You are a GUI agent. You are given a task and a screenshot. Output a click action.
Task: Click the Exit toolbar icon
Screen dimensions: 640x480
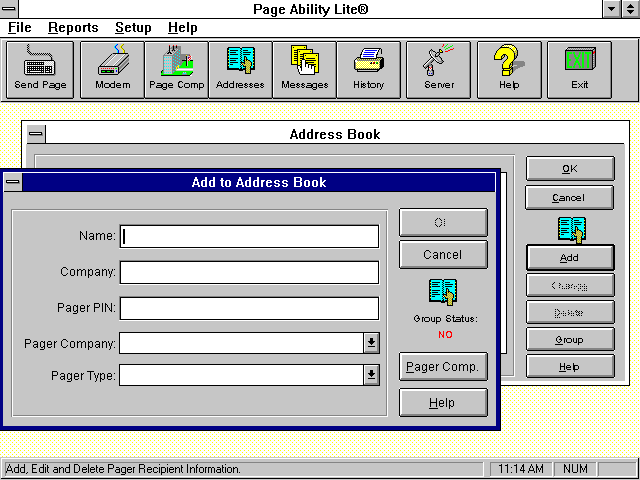click(x=580, y=69)
